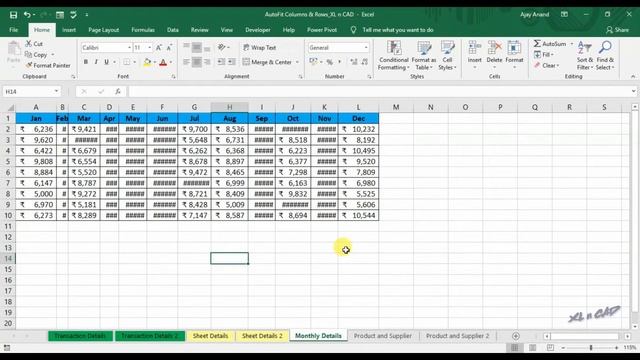
Task: Open the cell borders button
Action: tap(127, 62)
